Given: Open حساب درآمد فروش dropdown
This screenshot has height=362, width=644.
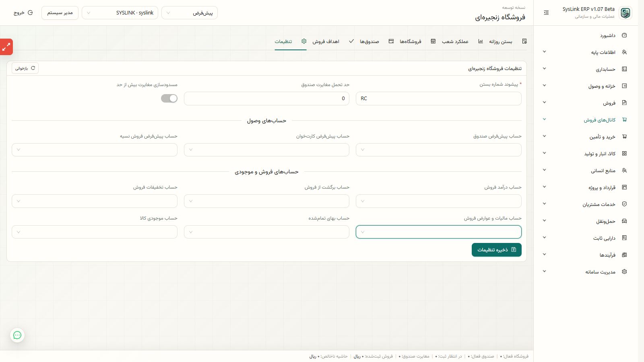Looking at the screenshot, I should pos(439,201).
